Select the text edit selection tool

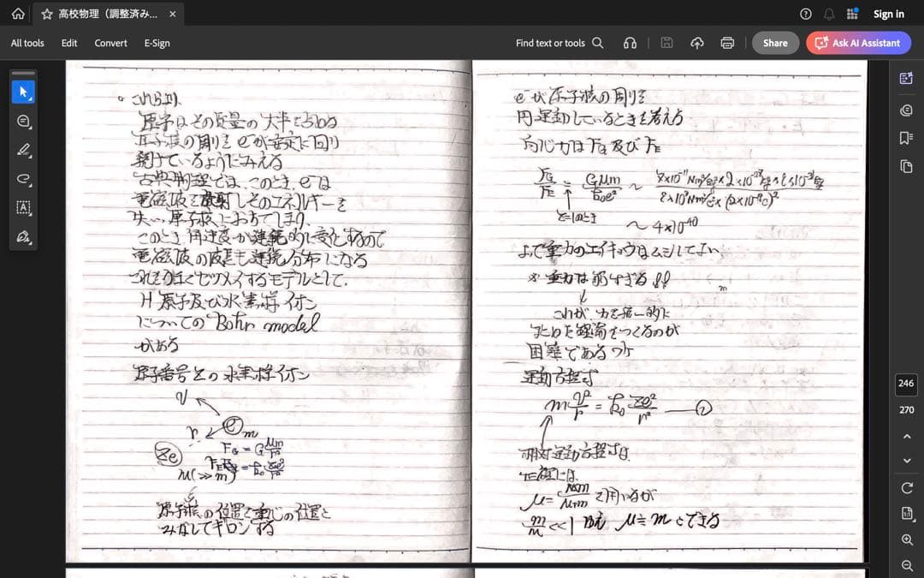(23, 208)
